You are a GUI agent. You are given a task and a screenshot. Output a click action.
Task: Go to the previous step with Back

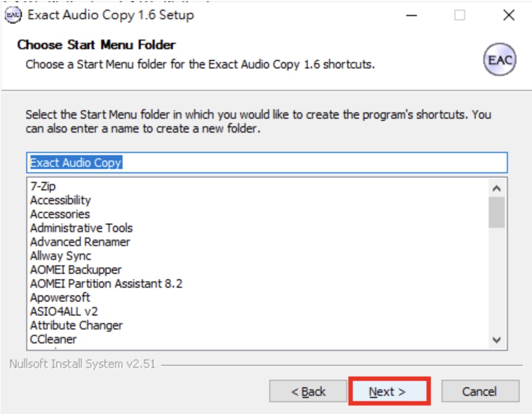[308, 392]
